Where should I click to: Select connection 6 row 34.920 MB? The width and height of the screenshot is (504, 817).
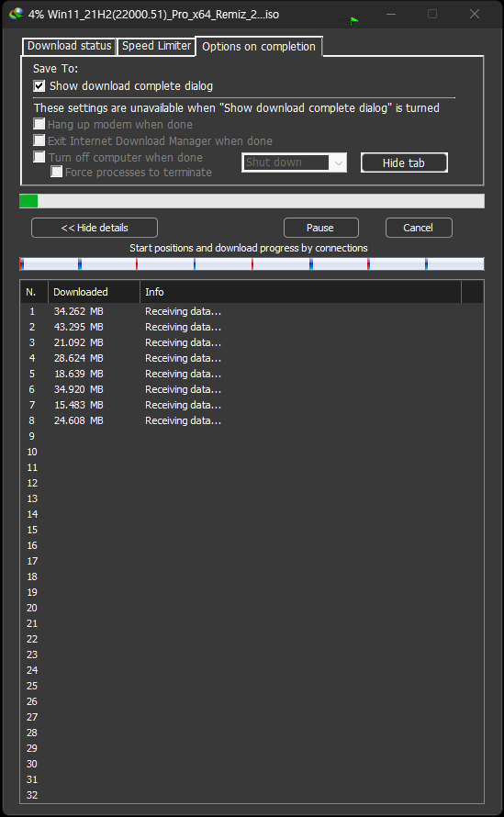252,389
